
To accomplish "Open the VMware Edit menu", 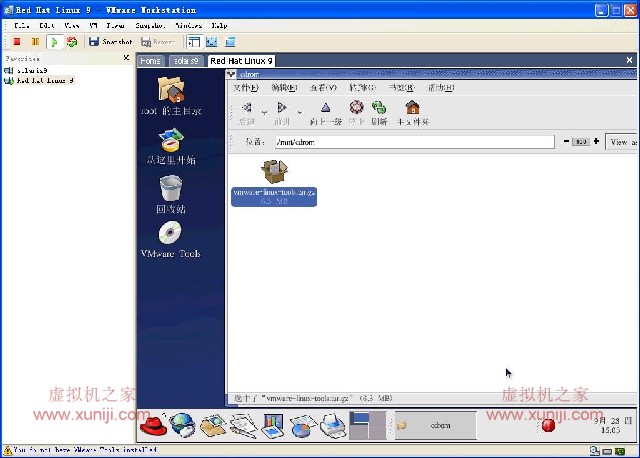I will coord(47,25).
